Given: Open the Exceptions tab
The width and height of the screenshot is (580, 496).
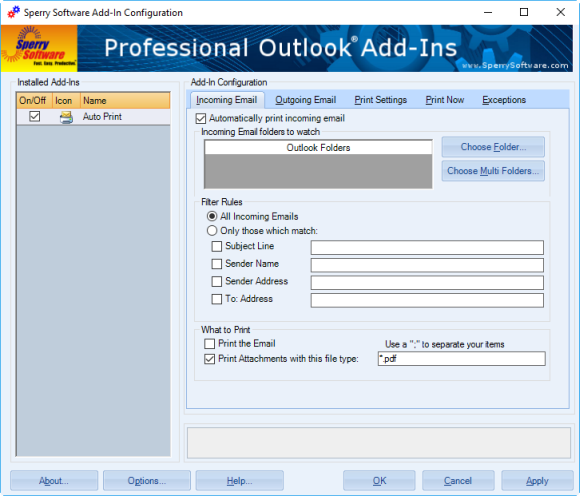Looking at the screenshot, I should 504,100.
